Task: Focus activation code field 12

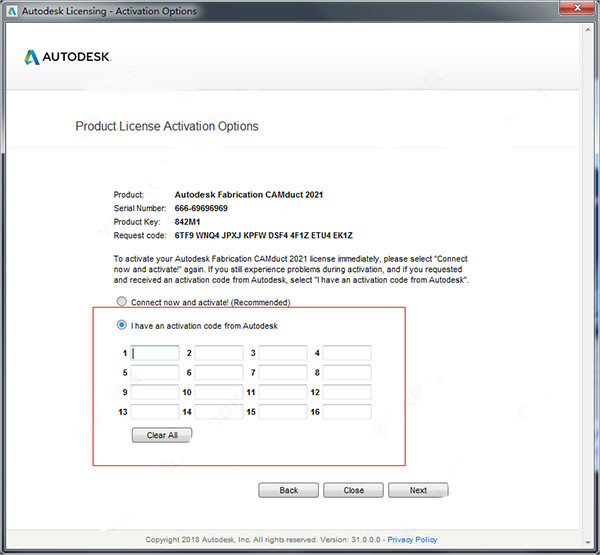Action: point(347,392)
